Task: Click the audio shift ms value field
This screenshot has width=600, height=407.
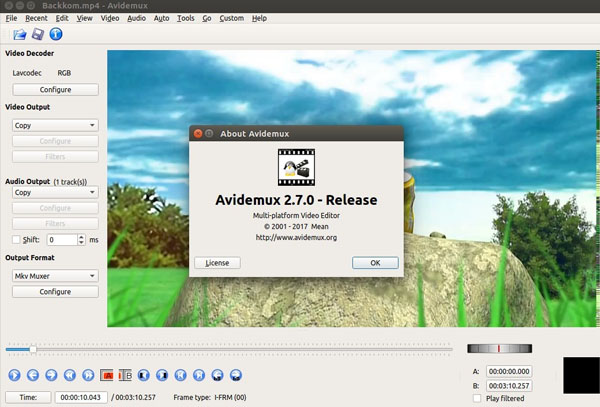Action: [62, 240]
